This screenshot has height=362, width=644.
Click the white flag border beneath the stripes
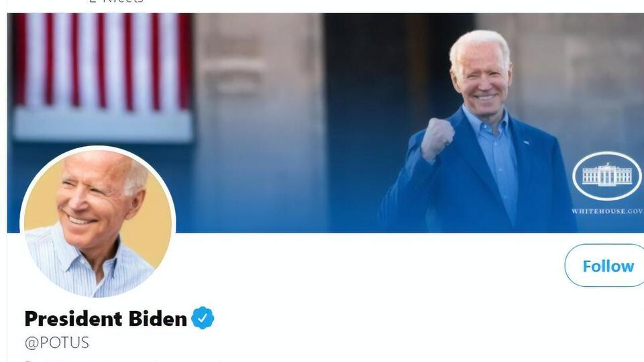coord(103,125)
